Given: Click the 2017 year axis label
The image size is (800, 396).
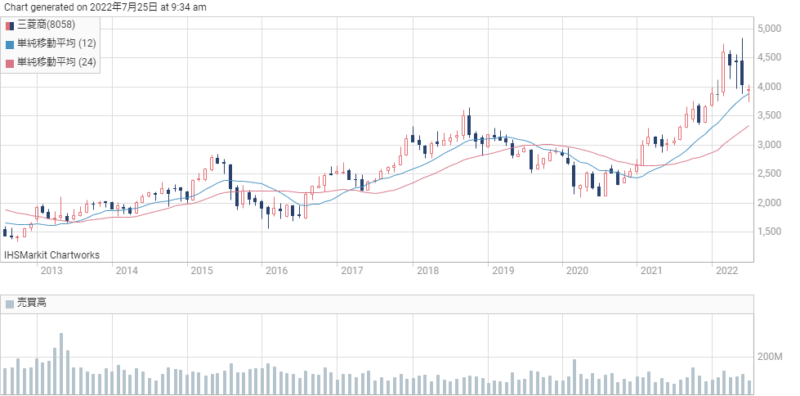Looking at the screenshot, I should coord(351,271).
